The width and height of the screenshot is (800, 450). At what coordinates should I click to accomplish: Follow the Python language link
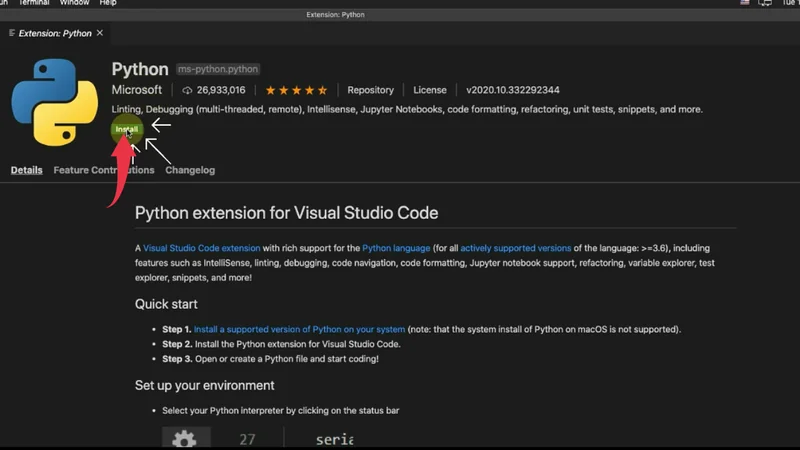(396, 248)
